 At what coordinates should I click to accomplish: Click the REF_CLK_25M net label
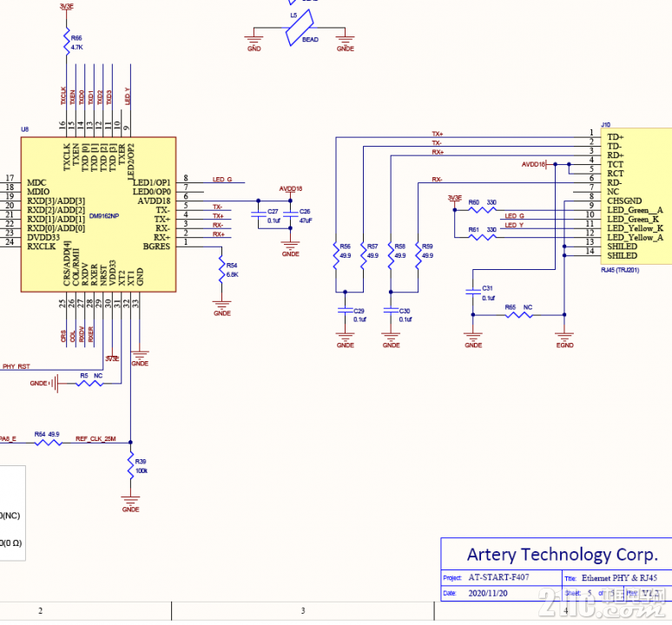96,438
